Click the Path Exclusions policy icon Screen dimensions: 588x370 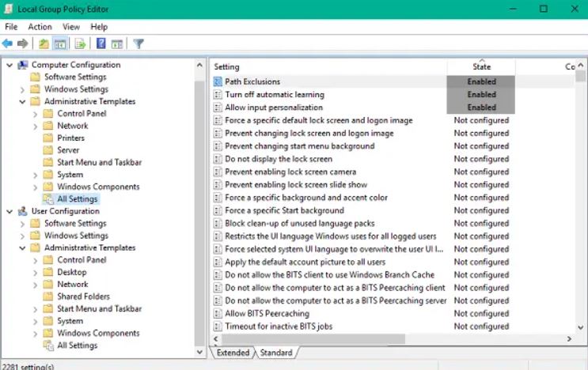(x=218, y=81)
